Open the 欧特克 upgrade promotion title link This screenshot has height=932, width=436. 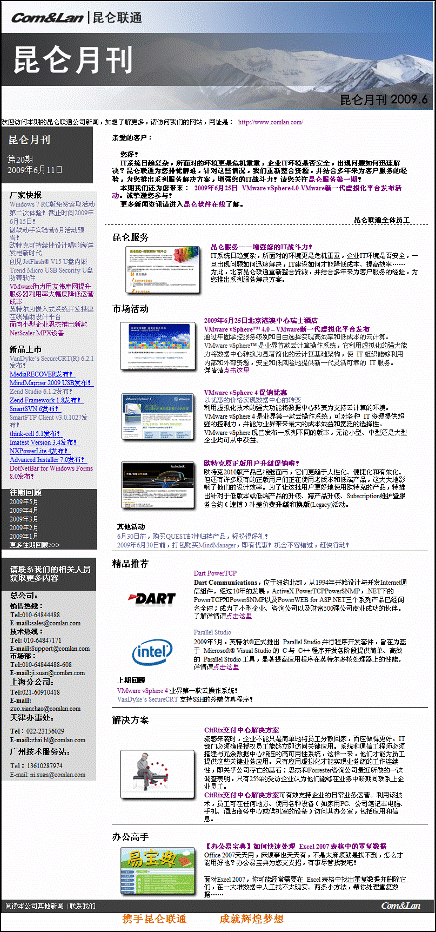(x=251, y=462)
